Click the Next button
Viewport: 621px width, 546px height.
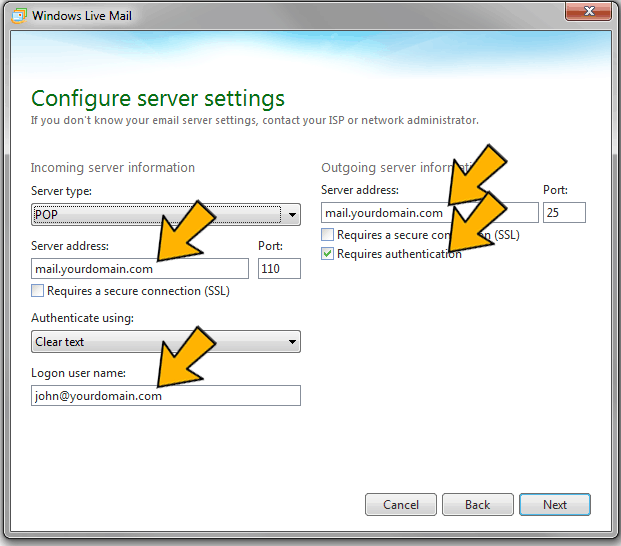555,504
